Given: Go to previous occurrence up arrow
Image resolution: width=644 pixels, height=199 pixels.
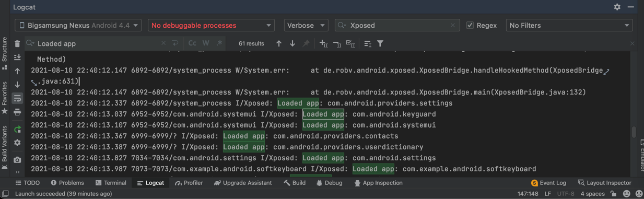Looking at the screenshot, I should [x=279, y=43].
